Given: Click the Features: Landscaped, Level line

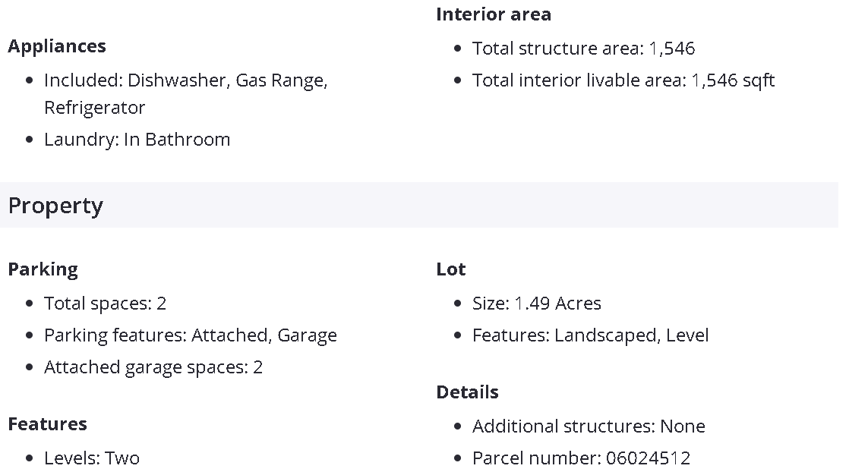Looking at the screenshot, I should 590,335.
